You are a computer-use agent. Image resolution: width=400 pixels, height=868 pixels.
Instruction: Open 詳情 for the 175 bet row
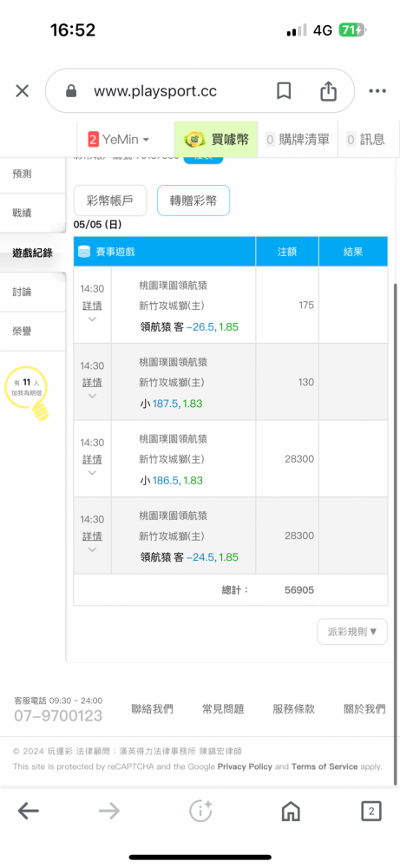pos(92,306)
